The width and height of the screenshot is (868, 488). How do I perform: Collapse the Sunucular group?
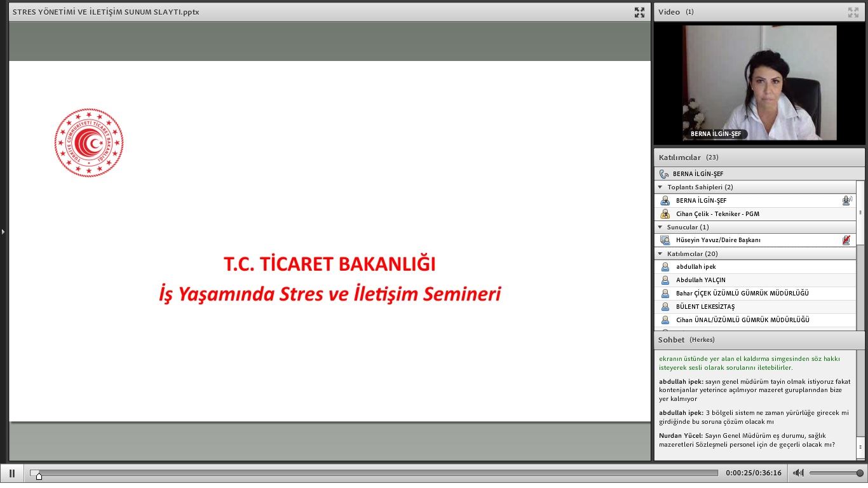(660, 227)
